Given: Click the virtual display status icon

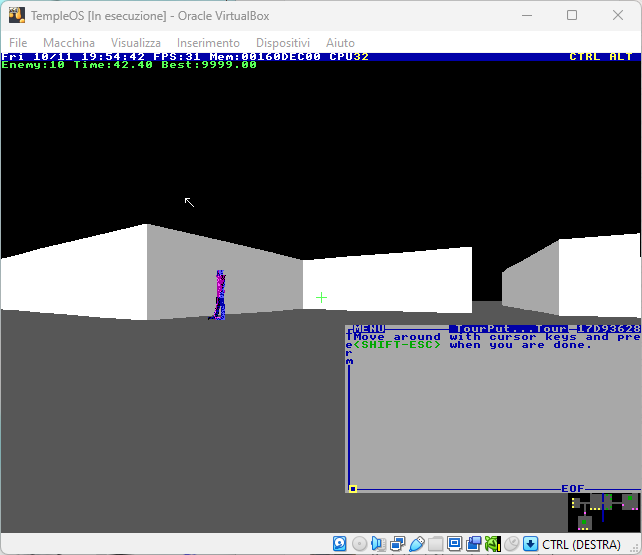Looking at the screenshot, I should (453, 544).
